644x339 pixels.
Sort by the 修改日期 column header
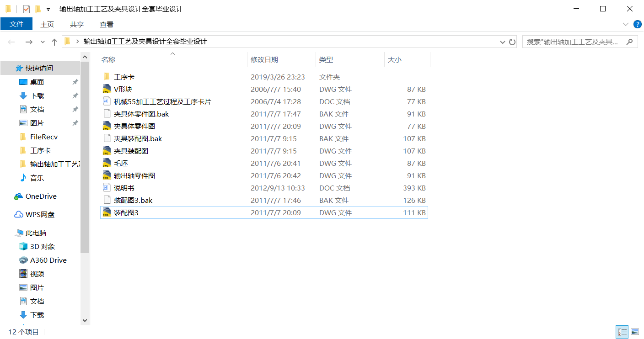(x=282, y=59)
